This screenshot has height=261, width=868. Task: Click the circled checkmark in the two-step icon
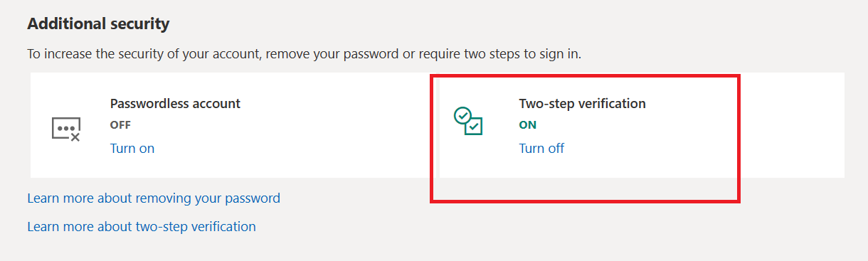463,115
